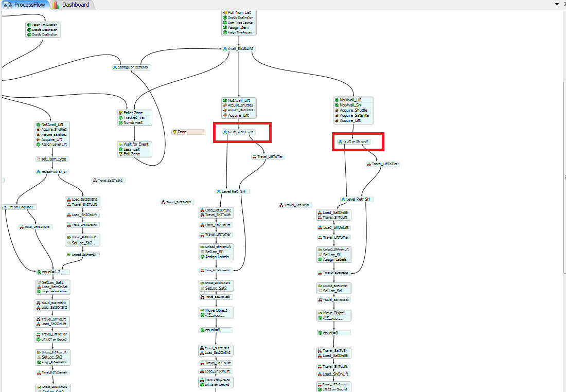Open the tab list dropdown arrow
This screenshot has width=566, height=392.
[x=557, y=4]
